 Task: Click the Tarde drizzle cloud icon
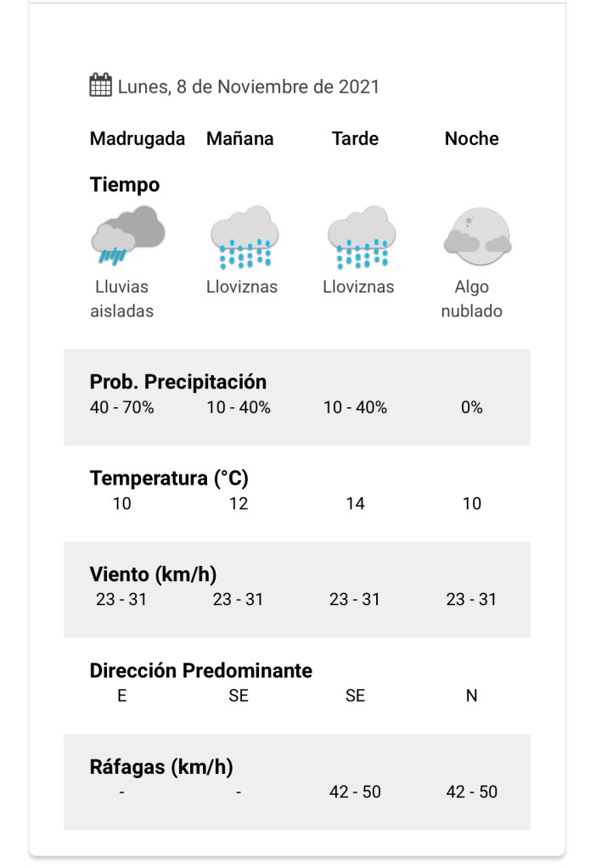click(x=361, y=237)
